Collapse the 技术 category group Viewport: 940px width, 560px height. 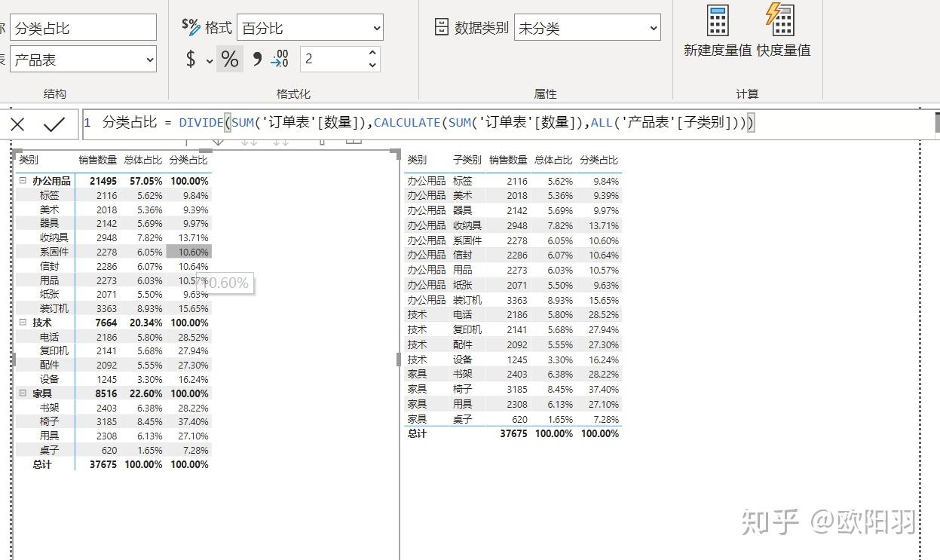click(x=23, y=323)
